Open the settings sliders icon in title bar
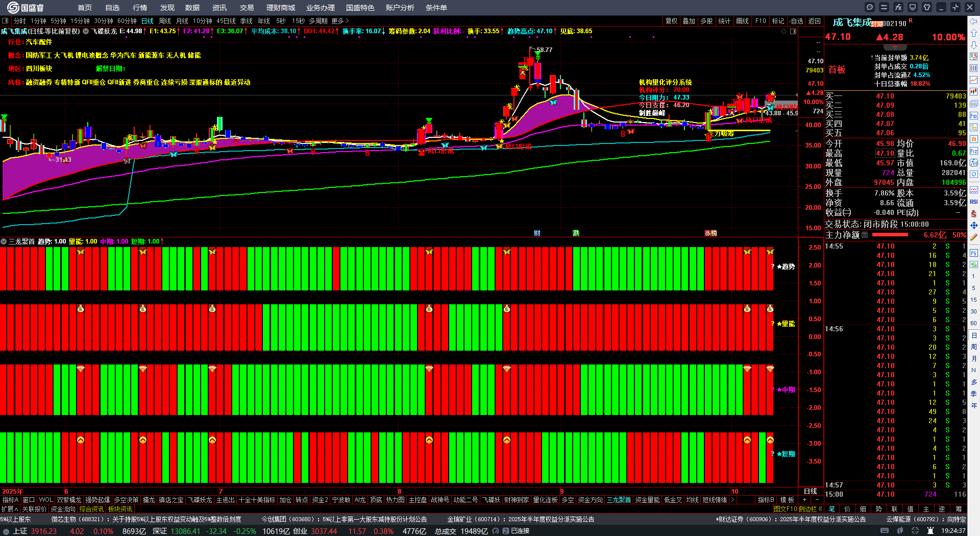980x536 pixels. (x=884, y=7)
